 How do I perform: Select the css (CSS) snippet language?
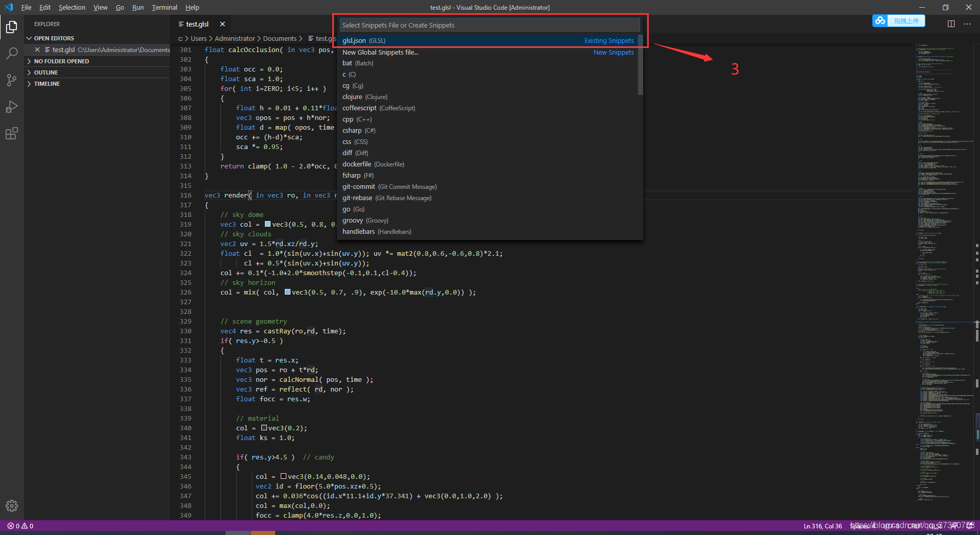point(488,142)
